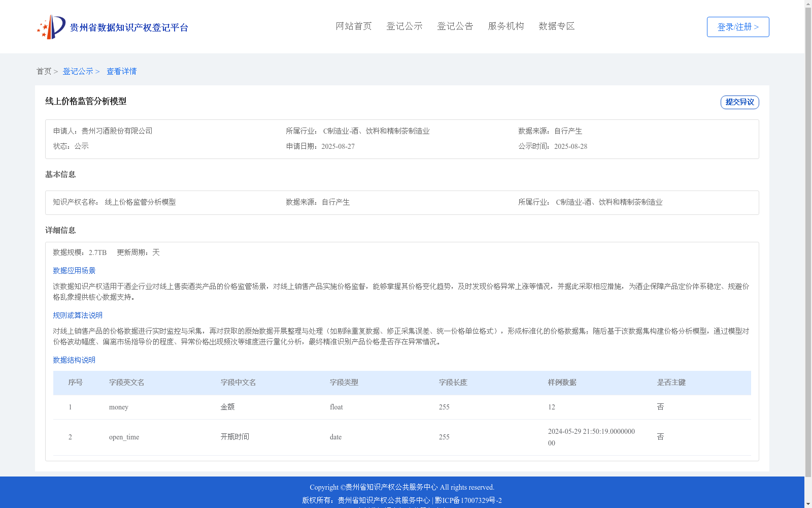The width and height of the screenshot is (812, 508).
Task: Click the 字段长度 column header
Action: click(x=453, y=383)
